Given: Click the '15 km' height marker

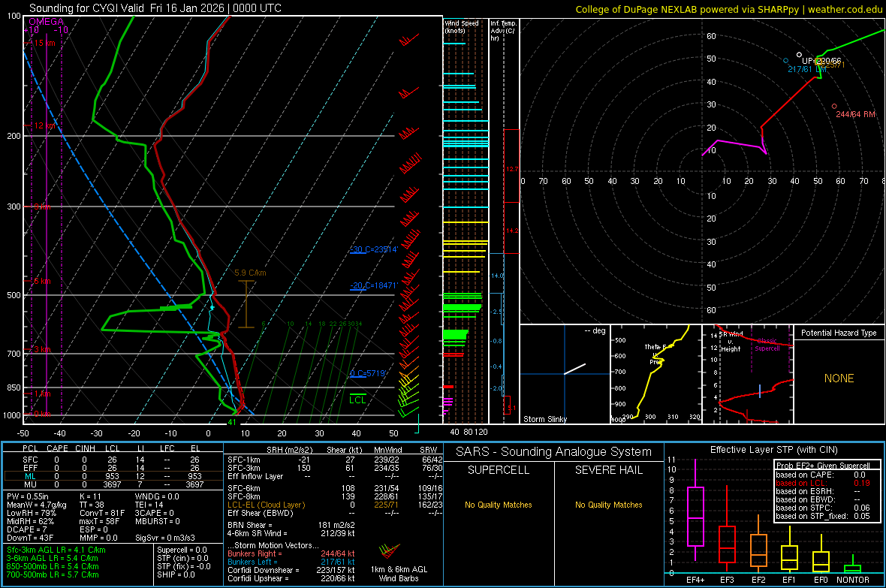Looking at the screenshot, I should tap(44, 43).
